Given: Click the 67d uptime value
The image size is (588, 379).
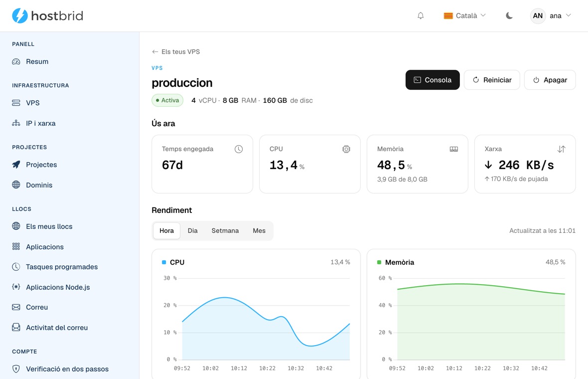Looking at the screenshot, I should [x=172, y=165].
